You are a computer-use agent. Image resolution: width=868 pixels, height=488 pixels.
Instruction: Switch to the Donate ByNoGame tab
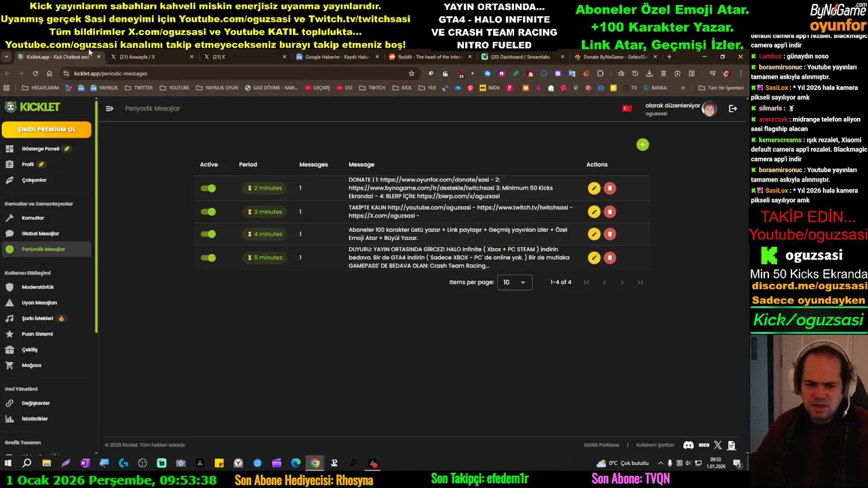pyautogui.click(x=614, y=57)
